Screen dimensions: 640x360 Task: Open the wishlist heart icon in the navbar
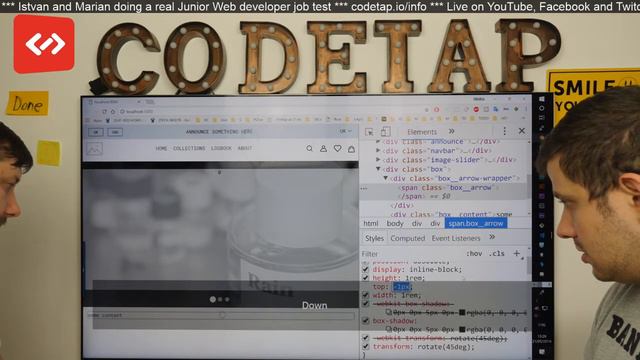tap(337, 149)
